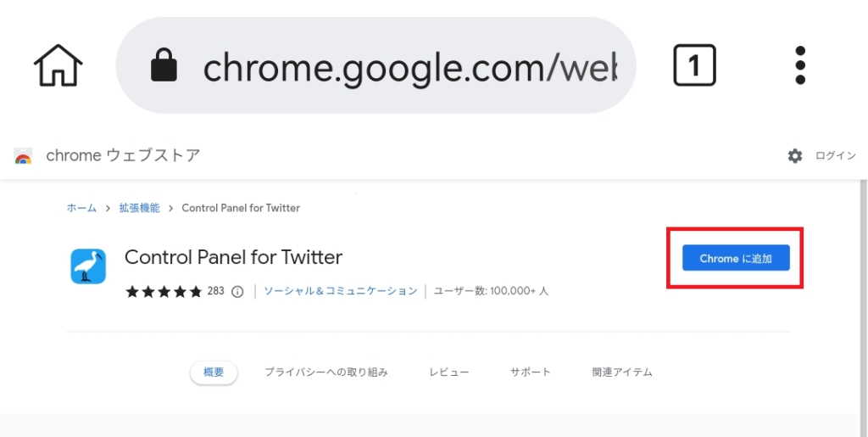Open ソーシャル＆コミュニケーション category link
Screen dimensions: 868x437
point(341,291)
